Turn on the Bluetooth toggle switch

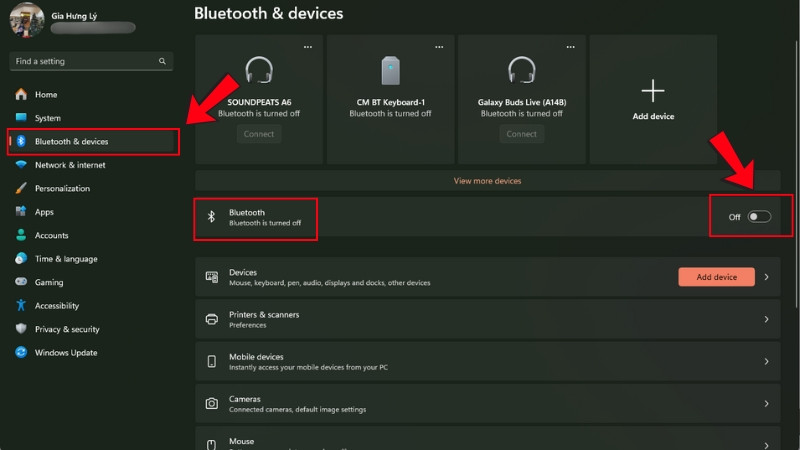pyautogui.click(x=759, y=216)
